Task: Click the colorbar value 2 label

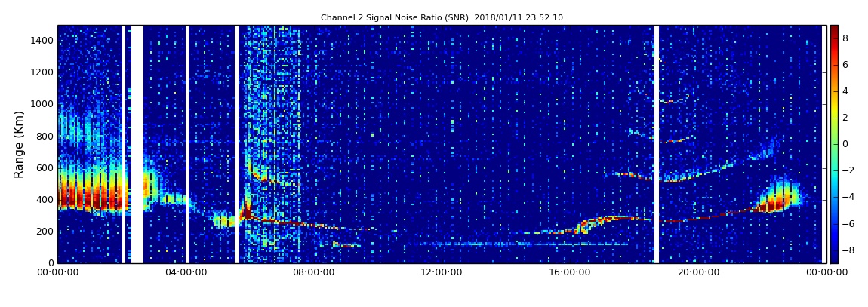Action: click(845, 117)
